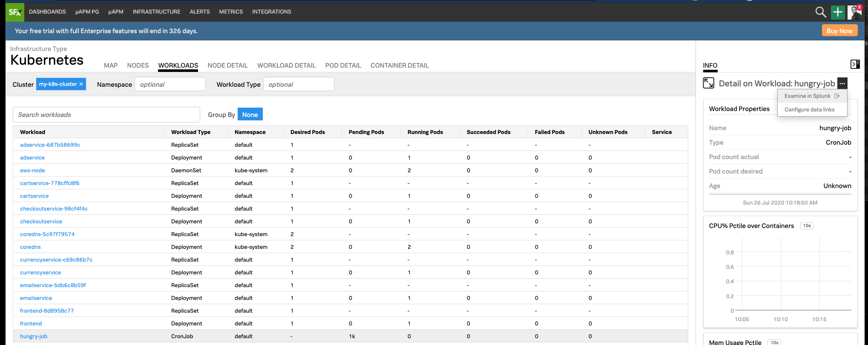Sort by Pending Pods column header

366,132
